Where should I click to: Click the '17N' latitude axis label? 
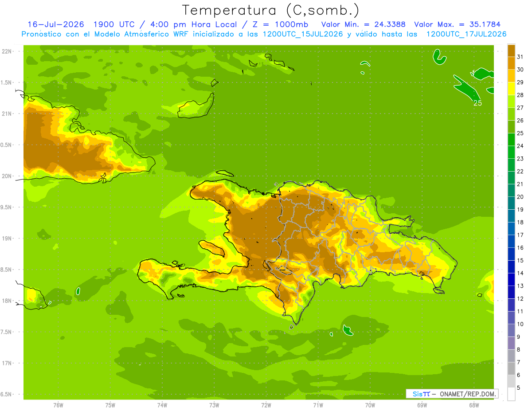[x=7, y=364]
